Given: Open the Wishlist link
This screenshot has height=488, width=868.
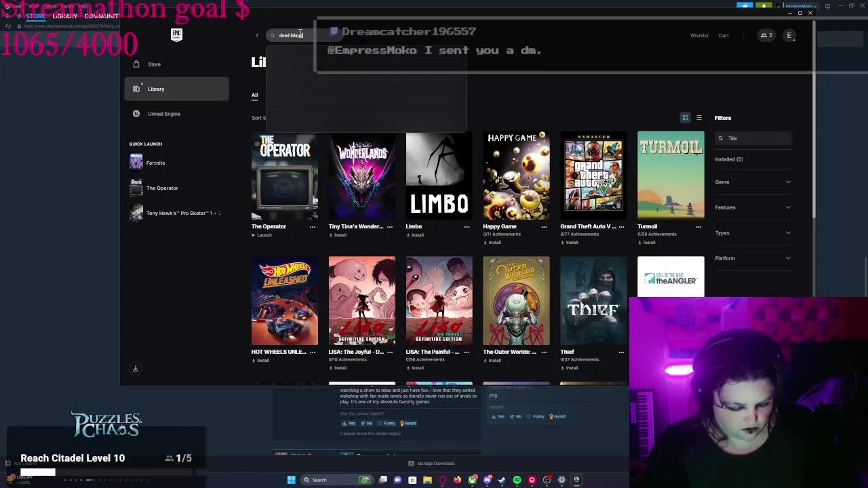Looking at the screenshot, I should (x=699, y=35).
